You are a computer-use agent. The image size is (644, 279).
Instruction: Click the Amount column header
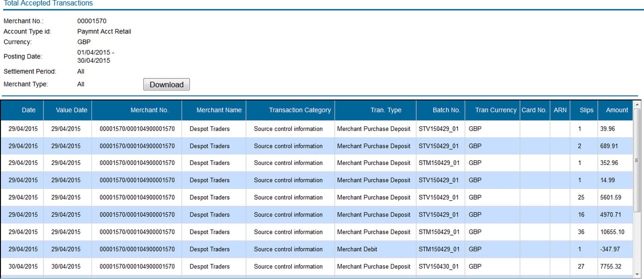point(617,110)
